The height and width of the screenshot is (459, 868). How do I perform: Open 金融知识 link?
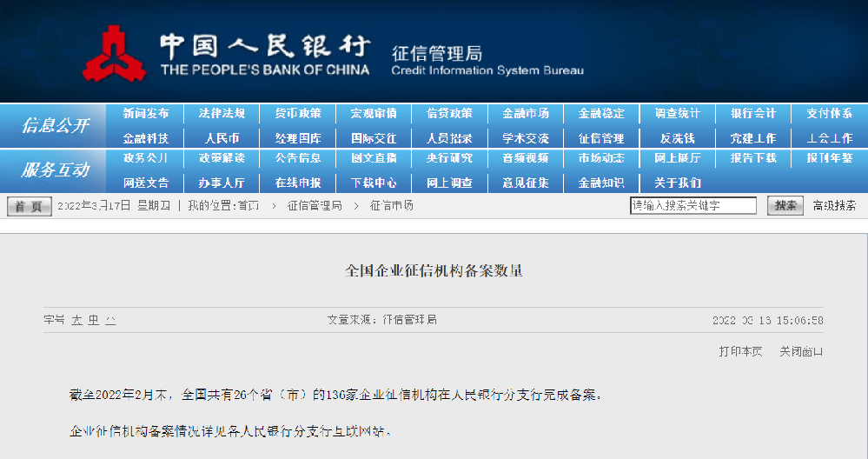601,183
